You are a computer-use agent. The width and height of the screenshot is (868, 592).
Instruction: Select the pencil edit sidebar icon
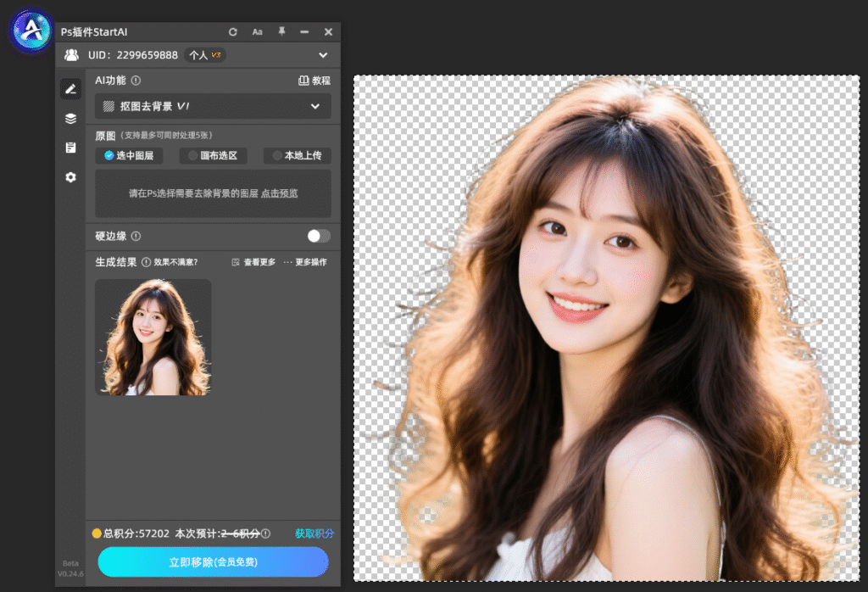point(71,89)
